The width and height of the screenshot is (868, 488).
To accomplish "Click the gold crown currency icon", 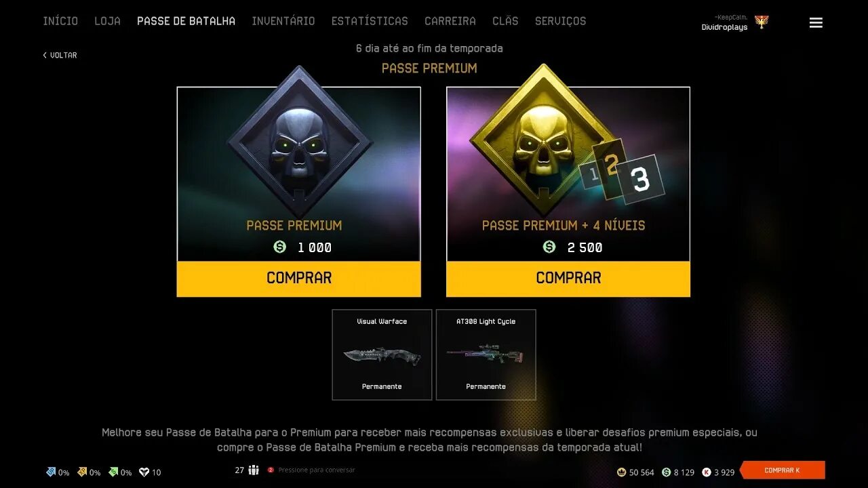I will coord(621,472).
